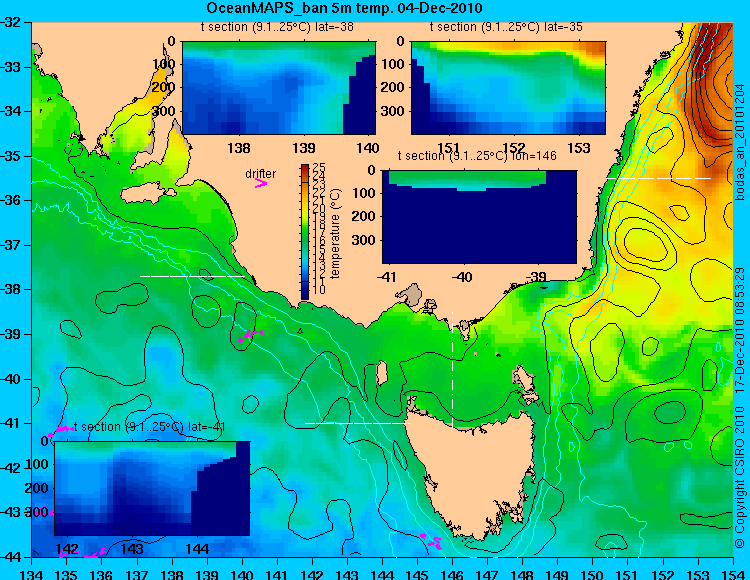750x580 pixels.
Task: Click the drifter track south of Tasmania
Action: (431, 542)
